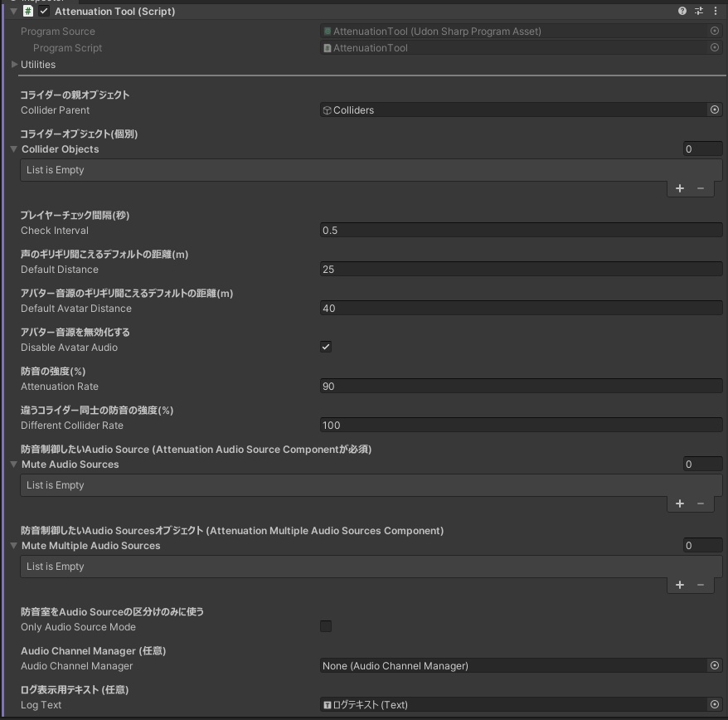The image size is (728, 720).
Task: Click the Text icon inside the Log Text field
Action: coord(328,704)
